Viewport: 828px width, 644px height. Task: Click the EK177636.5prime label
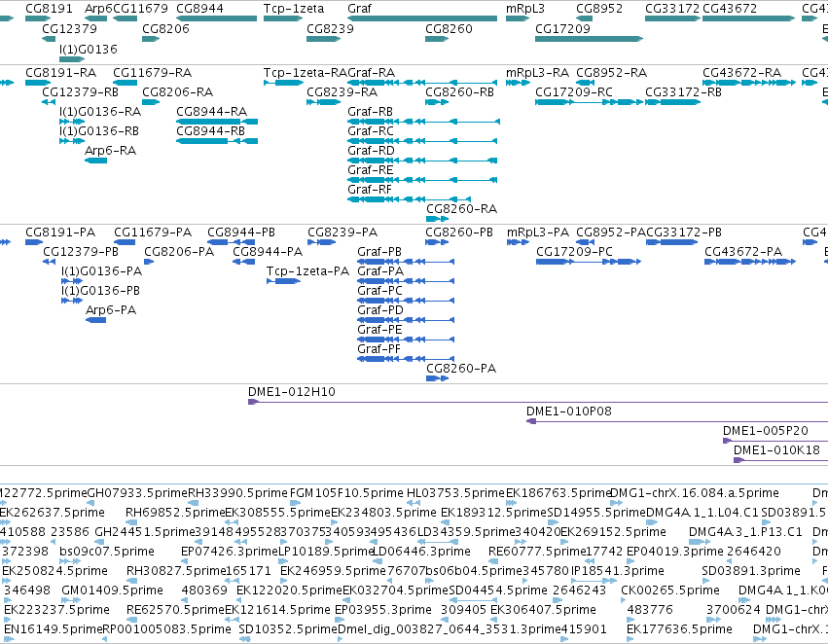(679, 629)
